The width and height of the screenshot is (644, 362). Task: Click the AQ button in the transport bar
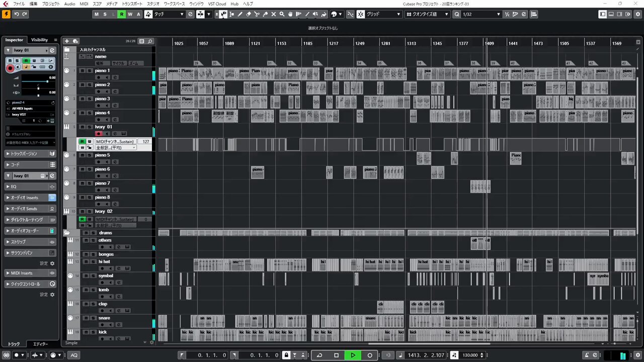point(74,355)
